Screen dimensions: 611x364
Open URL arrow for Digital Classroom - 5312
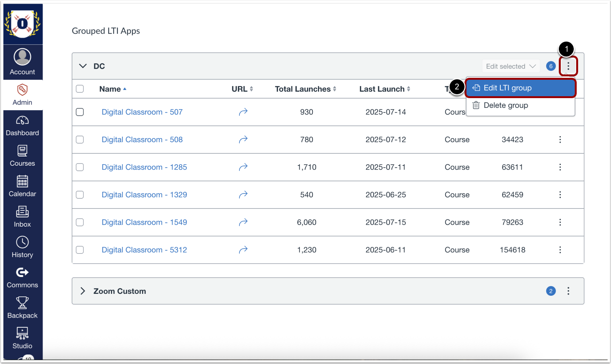click(243, 250)
